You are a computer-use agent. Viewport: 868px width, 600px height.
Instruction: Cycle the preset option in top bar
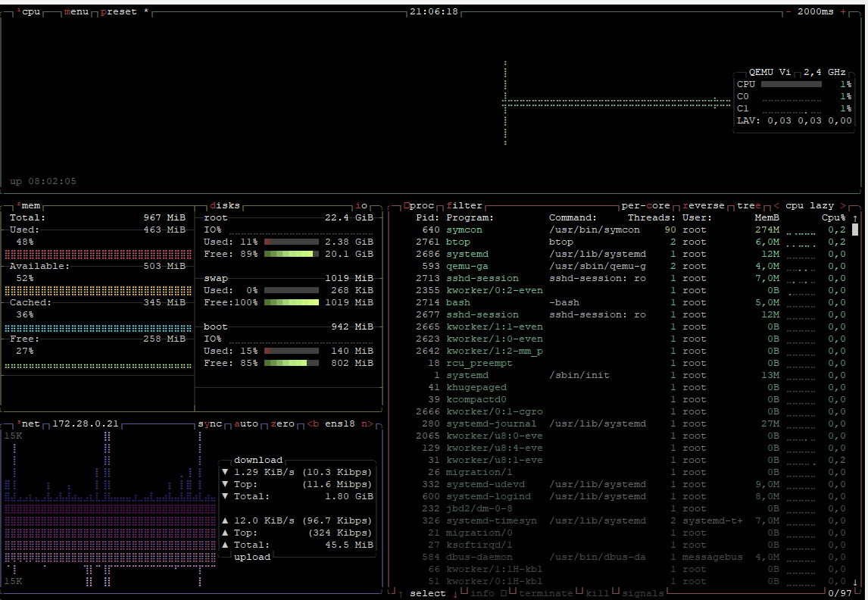[x=119, y=12]
